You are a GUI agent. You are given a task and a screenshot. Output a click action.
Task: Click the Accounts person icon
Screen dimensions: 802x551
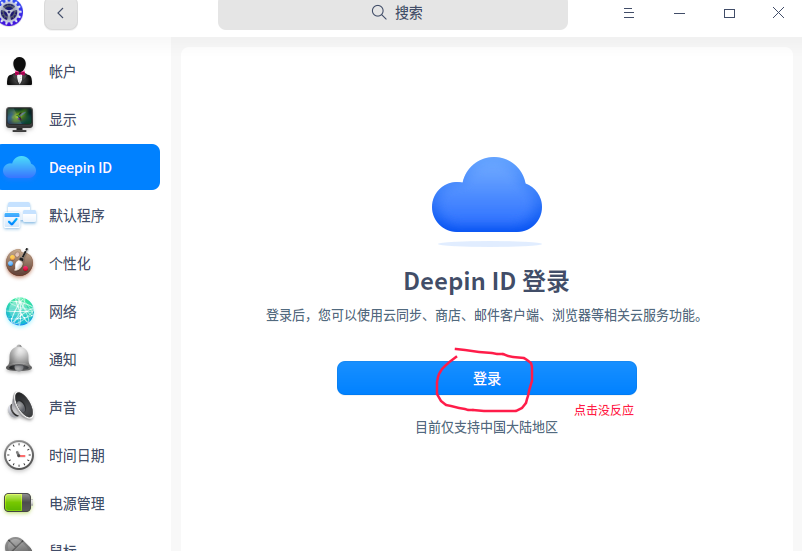click(19, 71)
